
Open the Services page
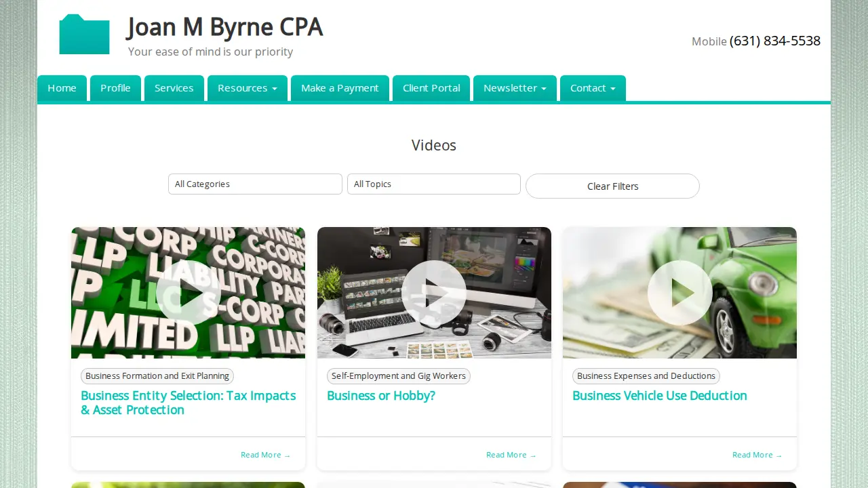174,88
